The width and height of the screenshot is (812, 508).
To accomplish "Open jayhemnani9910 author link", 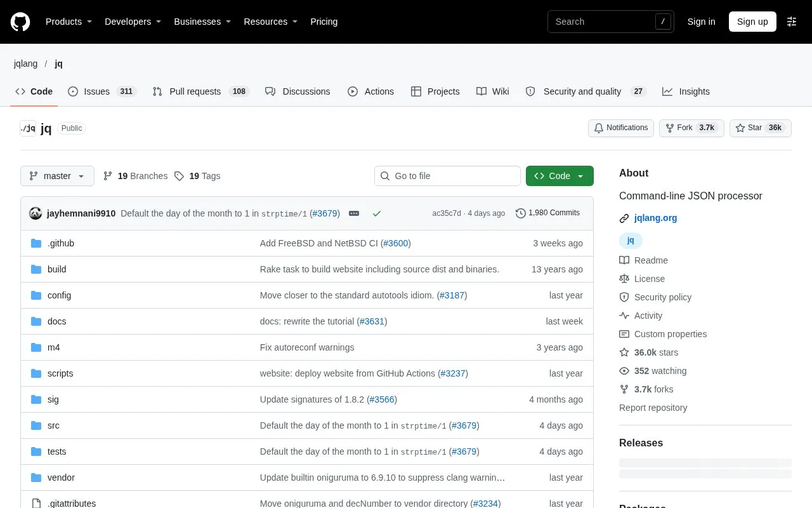I will (81, 213).
